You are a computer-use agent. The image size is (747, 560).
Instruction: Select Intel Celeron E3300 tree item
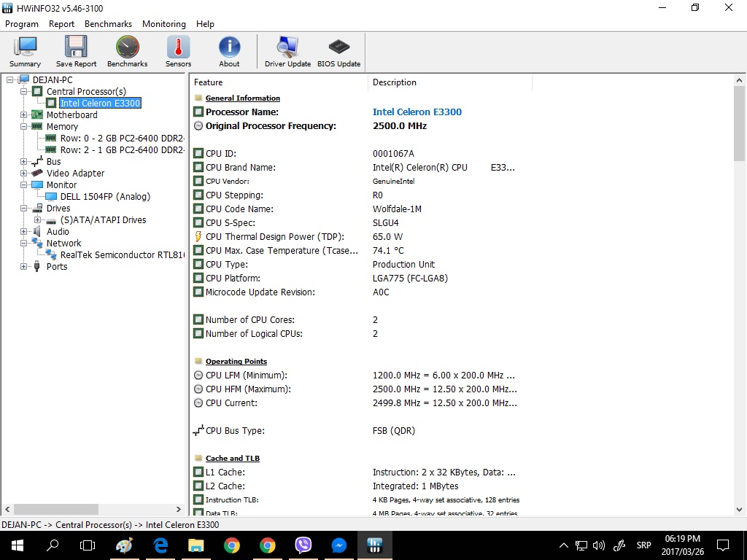(x=100, y=104)
